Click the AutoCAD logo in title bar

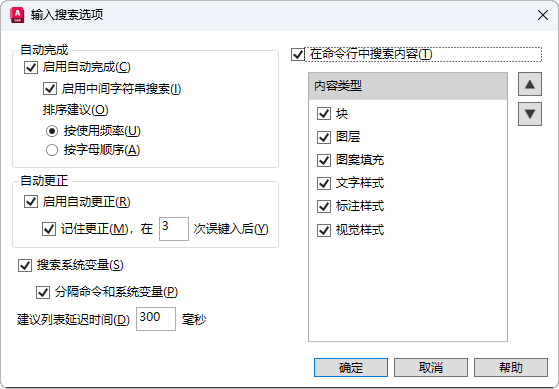point(17,15)
